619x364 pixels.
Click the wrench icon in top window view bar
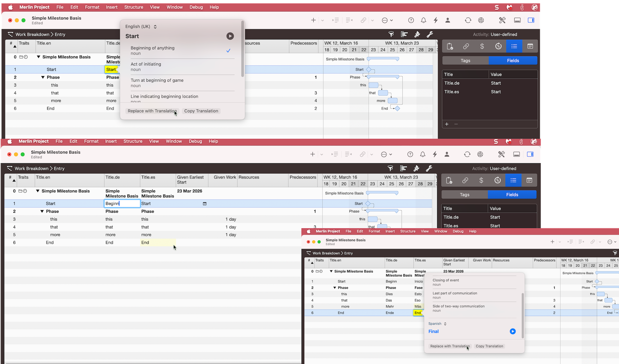(430, 34)
